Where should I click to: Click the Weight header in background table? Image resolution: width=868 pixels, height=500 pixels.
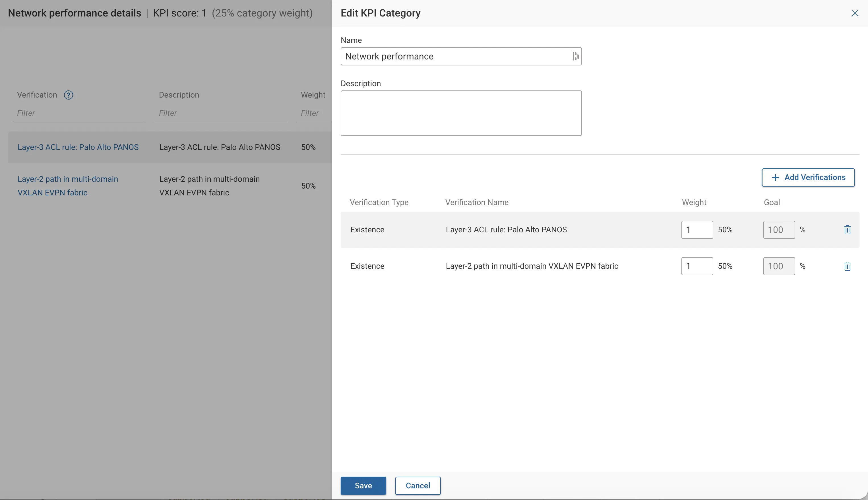[x=313, y=95]
